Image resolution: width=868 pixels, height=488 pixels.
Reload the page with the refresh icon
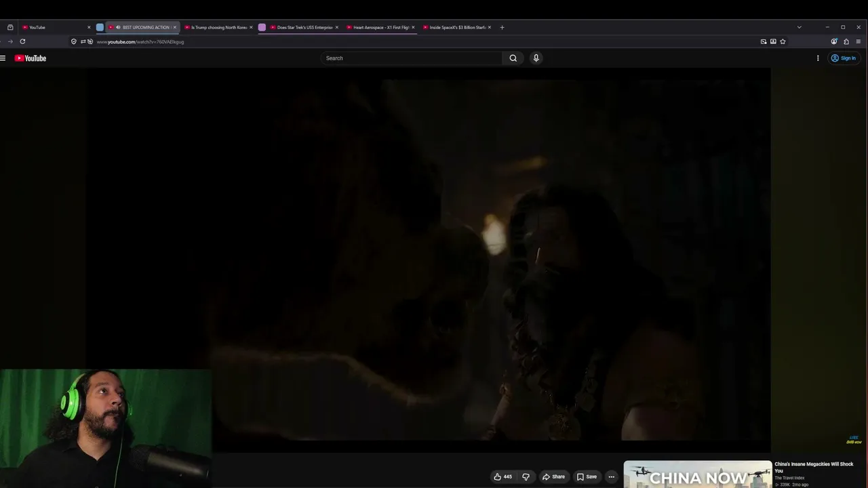coord(22,41)
